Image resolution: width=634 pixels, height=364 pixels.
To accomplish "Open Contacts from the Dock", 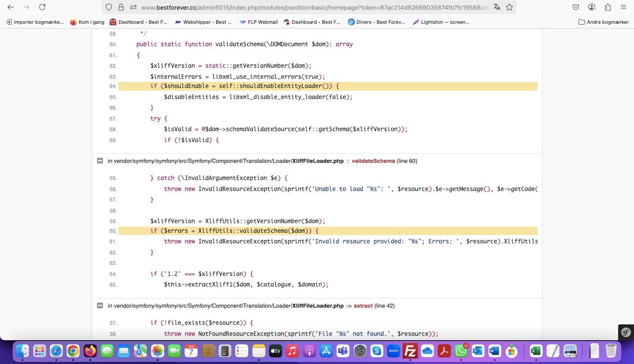I will [x=208, y=351].
